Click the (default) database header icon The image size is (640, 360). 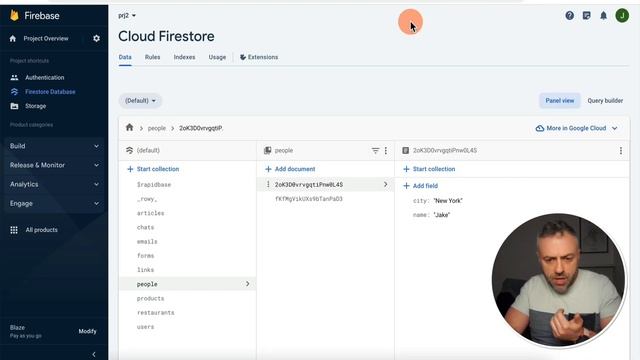tap(129, 151)
